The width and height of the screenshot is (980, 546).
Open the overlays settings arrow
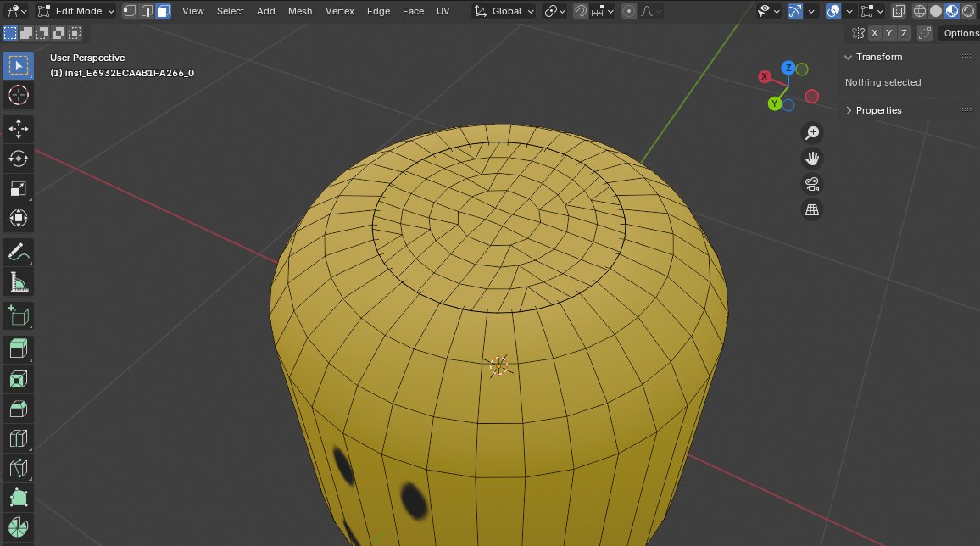(849, 11)
